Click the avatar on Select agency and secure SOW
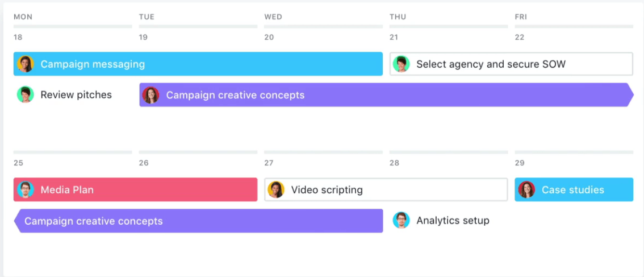Viewport: 644px width, 277px height. click(402, 64)
